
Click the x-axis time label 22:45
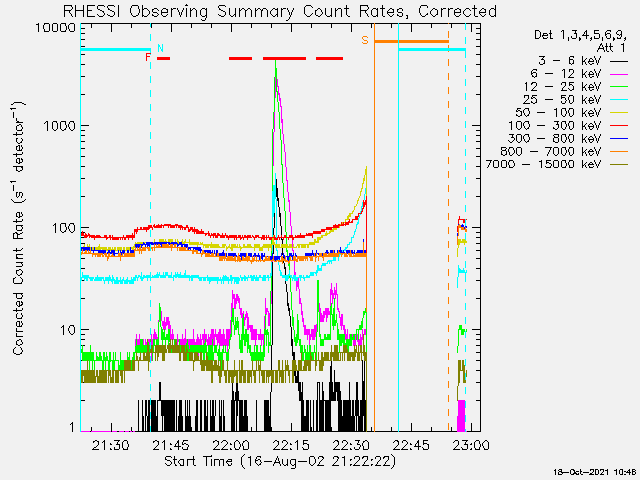[411, 445]
